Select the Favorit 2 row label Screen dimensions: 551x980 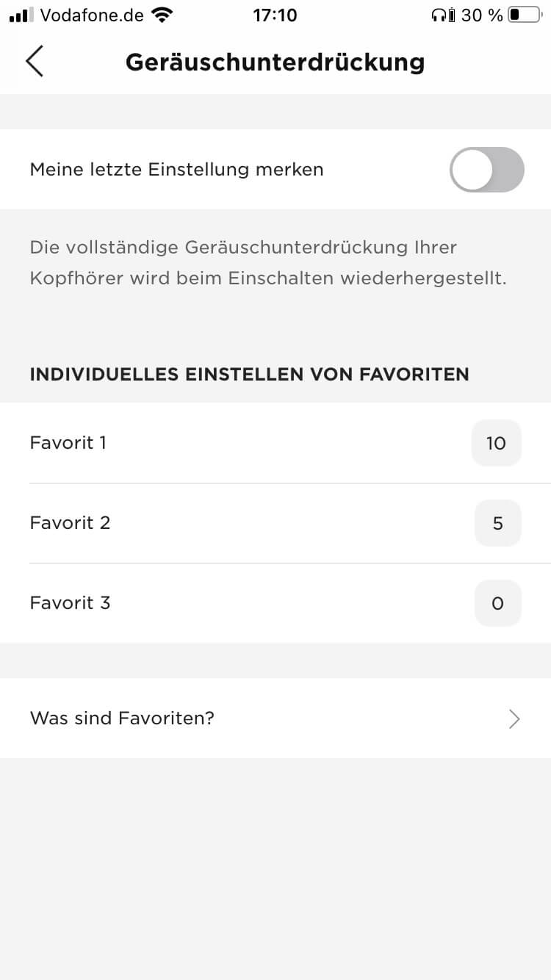point(70,523)
